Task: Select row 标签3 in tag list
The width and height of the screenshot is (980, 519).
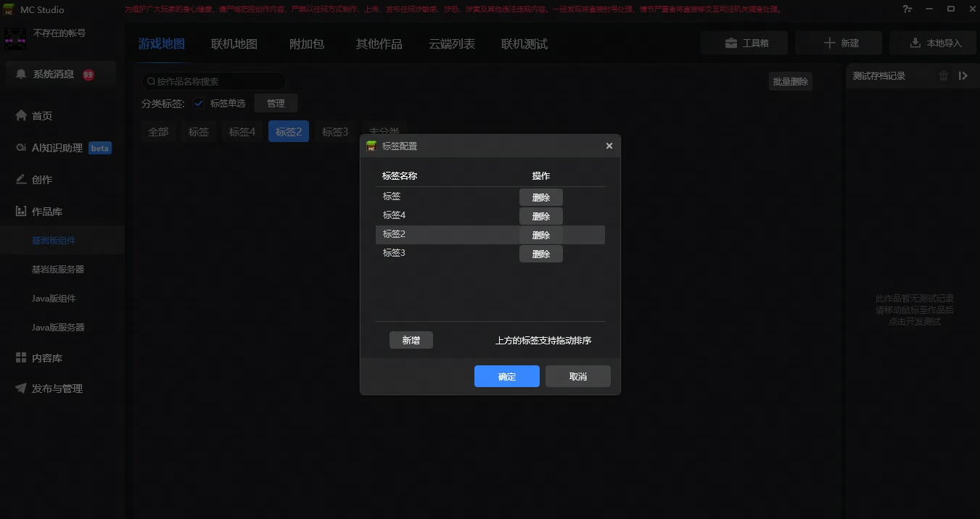Action: (x=490, y=253)
